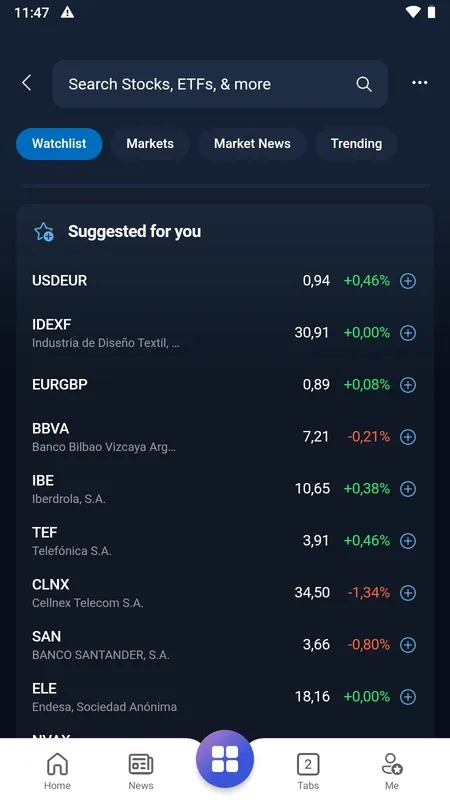The height and width of the screenshot is (800, 450).
Task: Open the central apps grid button
Action: click(225, 759)
